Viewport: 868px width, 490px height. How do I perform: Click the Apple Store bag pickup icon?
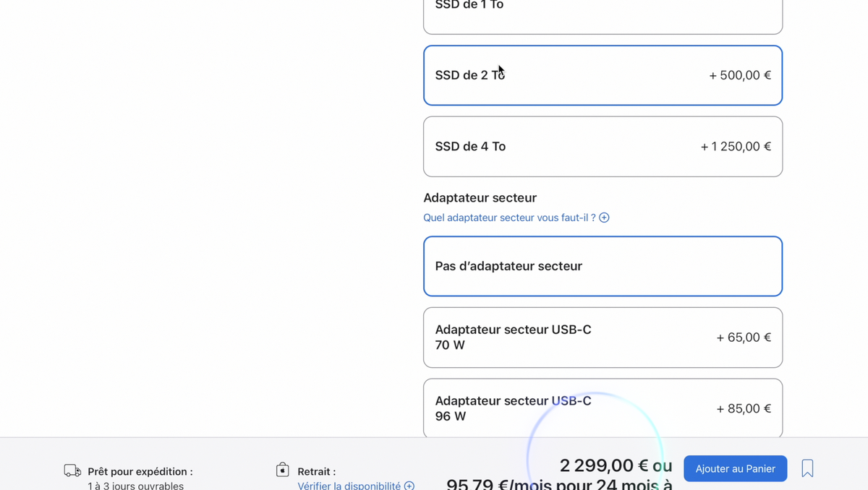point(283,470)
